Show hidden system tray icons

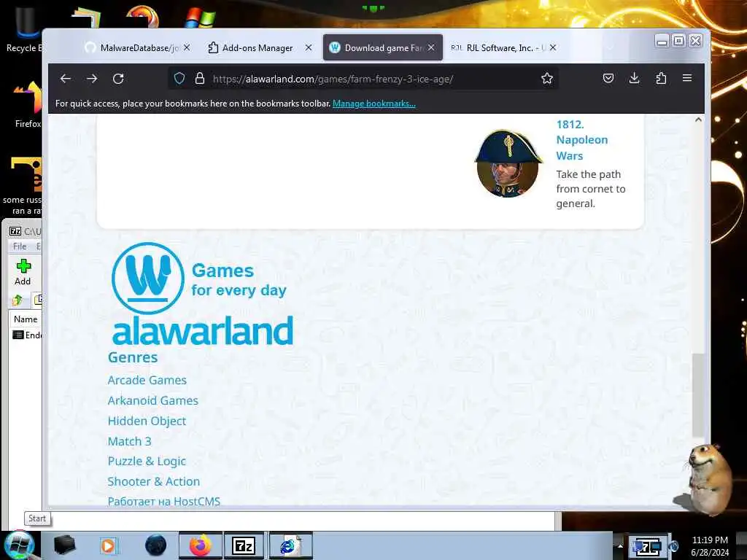pyautogui.click(x=620, y=546)
